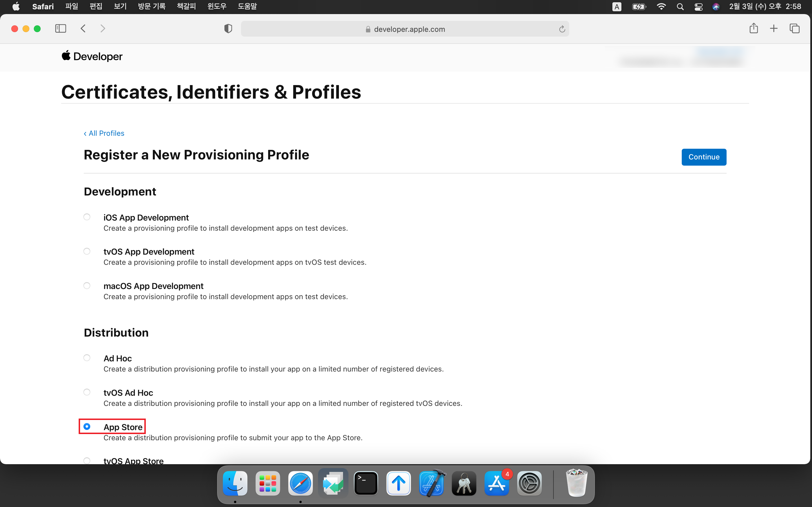
Task: Click the privacy report shield icon
Action: 228,29
